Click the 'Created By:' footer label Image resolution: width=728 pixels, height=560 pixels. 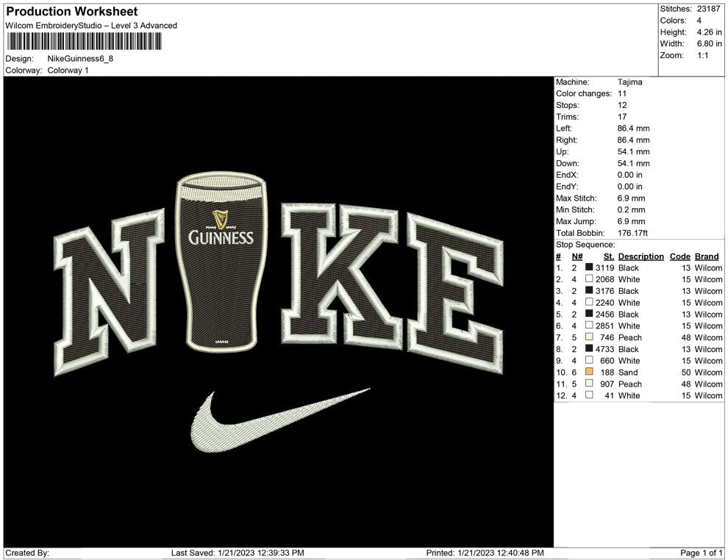[27, 553]
